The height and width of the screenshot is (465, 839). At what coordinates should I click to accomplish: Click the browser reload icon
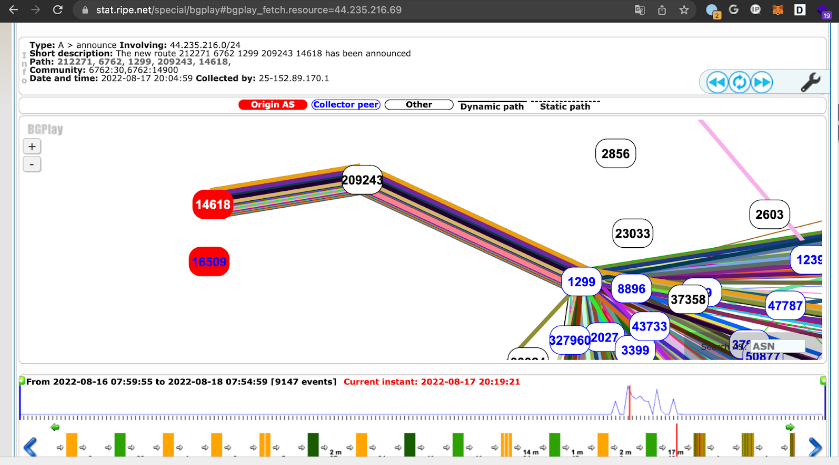pos(57,10)
